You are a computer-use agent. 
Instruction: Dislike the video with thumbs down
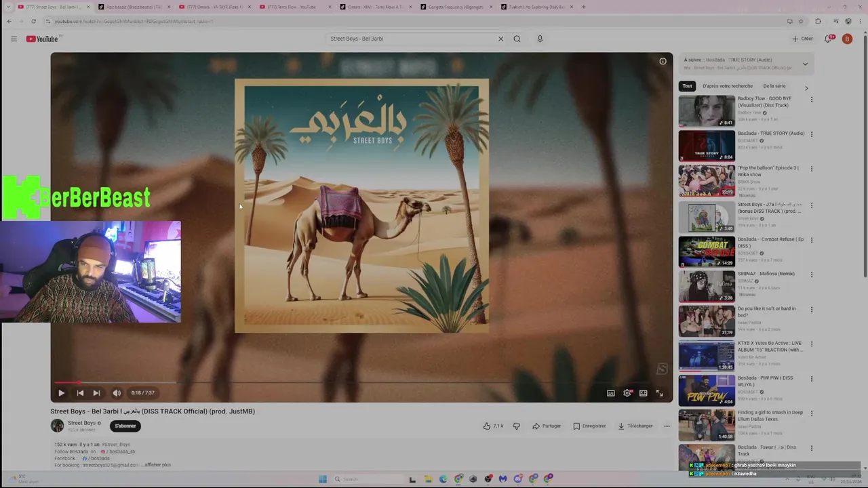pyautogui.click(x=516, y=426)
